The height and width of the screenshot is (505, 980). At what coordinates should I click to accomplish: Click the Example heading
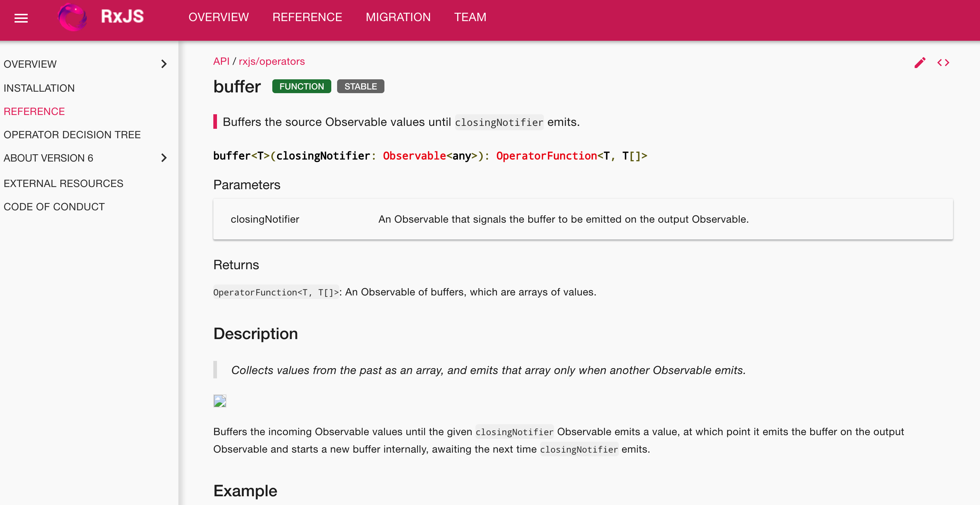(x=245, y=490)
